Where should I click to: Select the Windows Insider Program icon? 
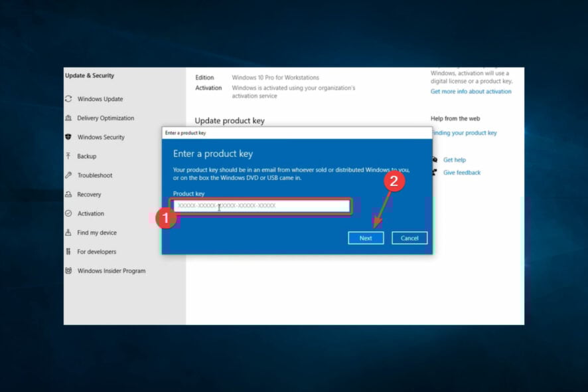[68, 271]
